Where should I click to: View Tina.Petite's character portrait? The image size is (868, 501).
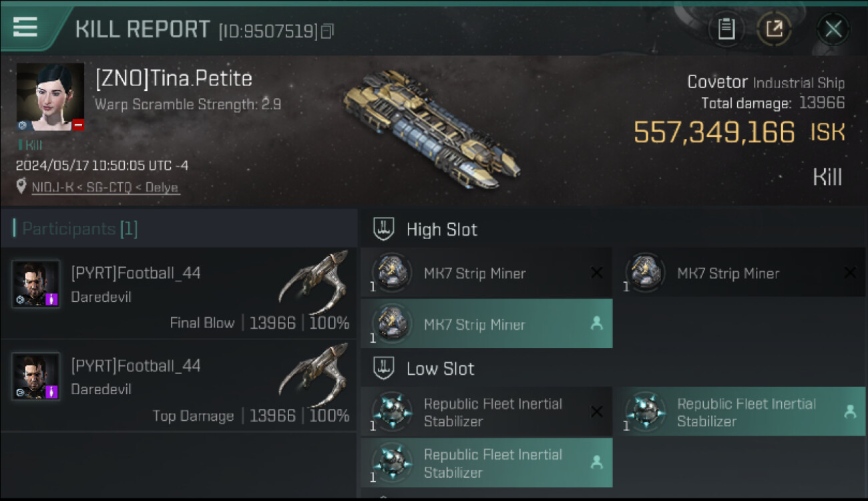point(50,98)
